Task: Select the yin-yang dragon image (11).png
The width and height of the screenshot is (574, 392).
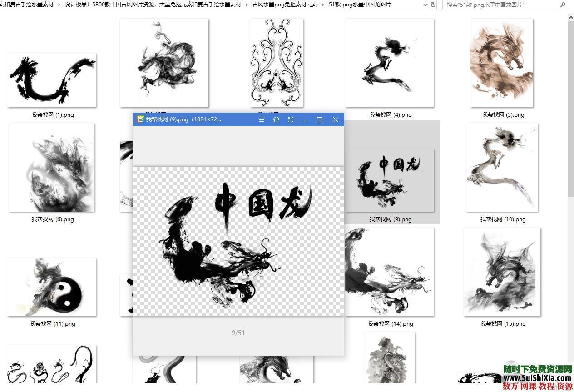Action: 52,287
